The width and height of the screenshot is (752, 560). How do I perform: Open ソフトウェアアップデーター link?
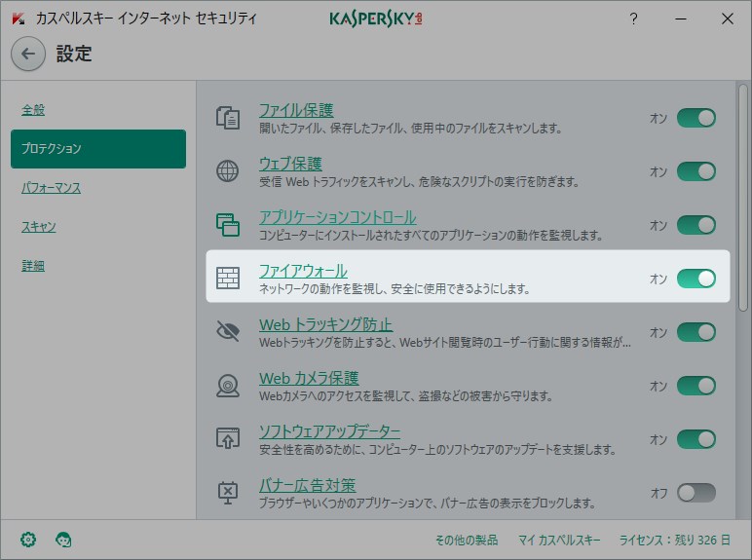click(x=329, y=431)
